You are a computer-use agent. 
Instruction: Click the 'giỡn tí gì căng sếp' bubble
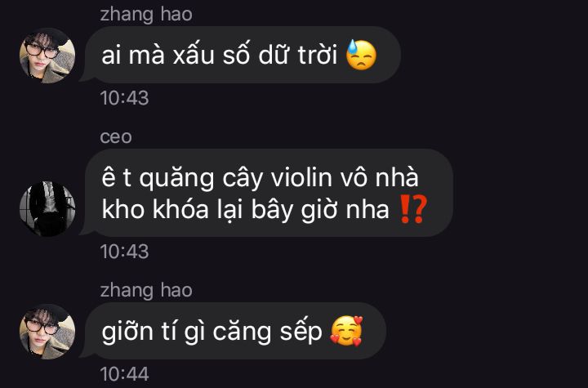[233, 331]
